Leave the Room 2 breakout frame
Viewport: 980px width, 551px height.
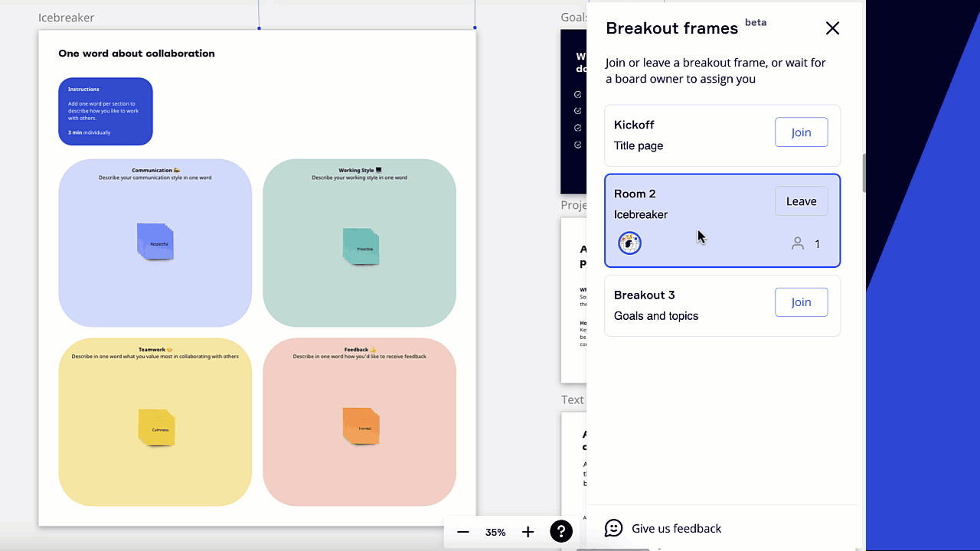pyautogui.click(x=801, y=201)
